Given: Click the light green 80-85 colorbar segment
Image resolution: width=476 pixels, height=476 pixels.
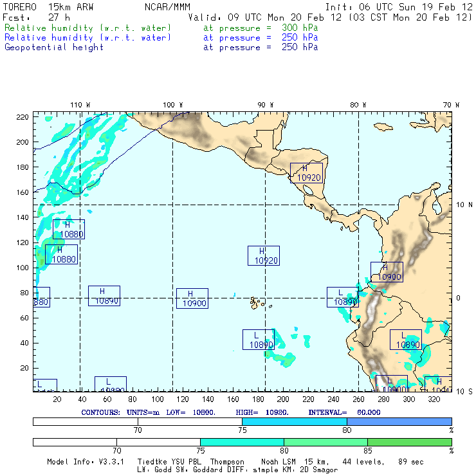Looking at the screenshot, I should [325, 442].
